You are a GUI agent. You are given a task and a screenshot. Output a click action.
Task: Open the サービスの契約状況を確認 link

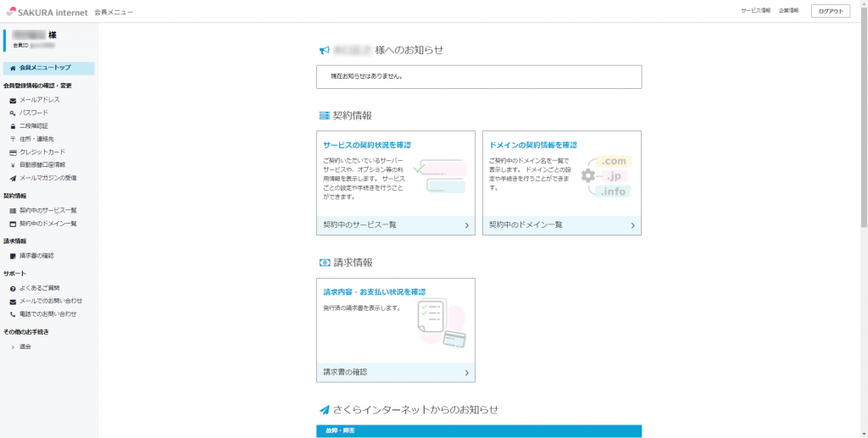367,145
